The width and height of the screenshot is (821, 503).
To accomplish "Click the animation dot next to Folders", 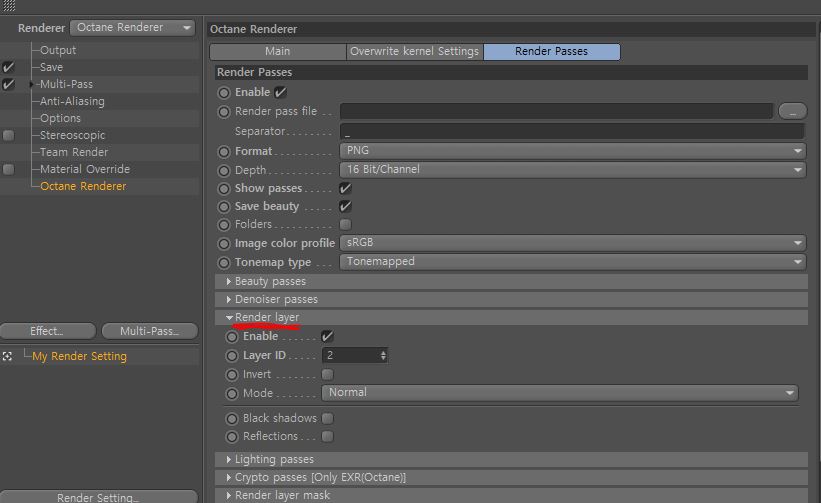I will click(x=224, y=225).
